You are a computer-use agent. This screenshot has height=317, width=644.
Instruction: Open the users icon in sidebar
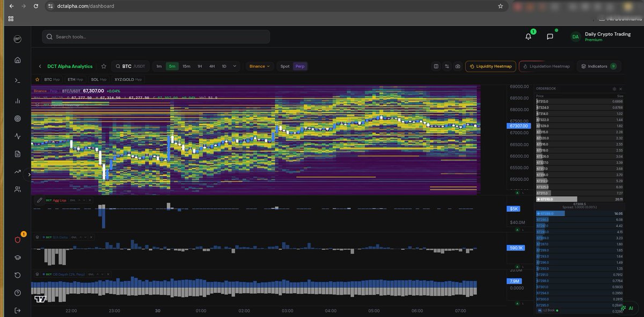[x=18, y=189]
